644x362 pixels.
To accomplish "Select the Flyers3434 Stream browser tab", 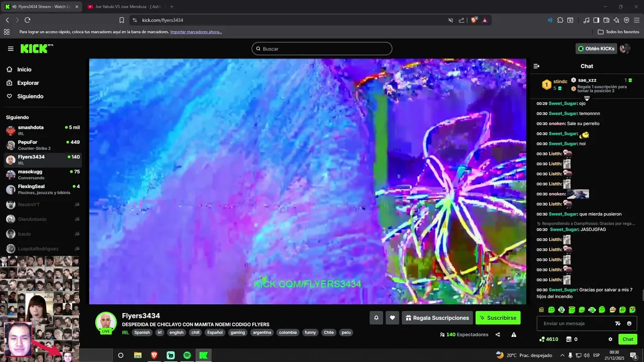I will coord(41,7).
